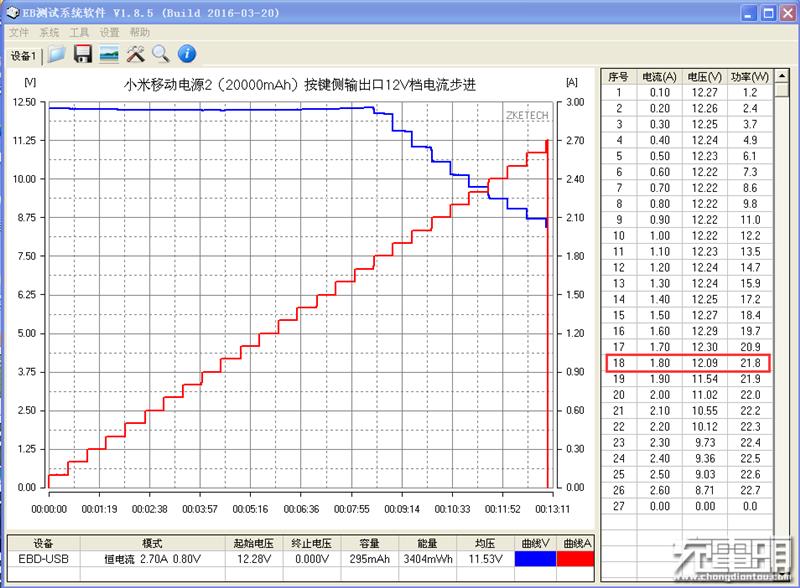Open the 工具 menu
This screenshot has width=800, height=588.
click(x=79, y=33)
